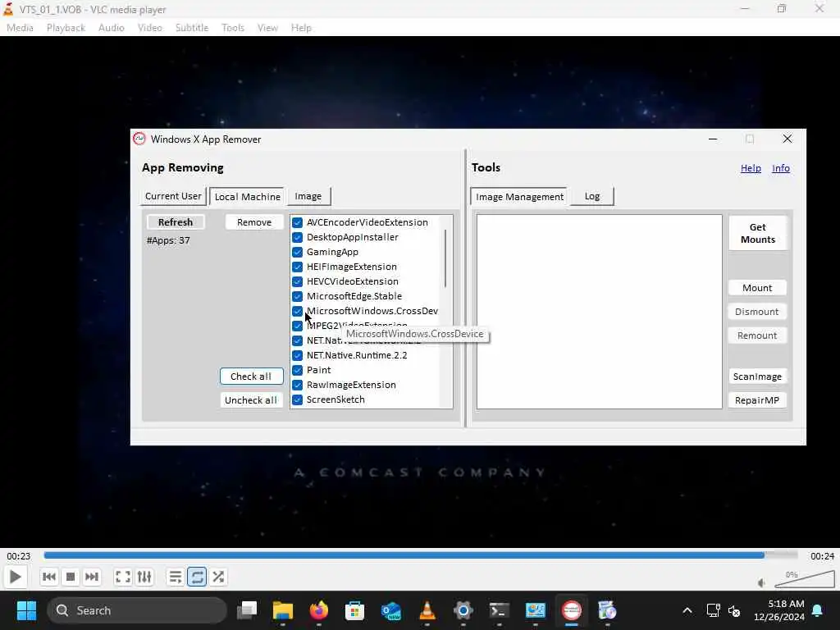Open Microsoft Store from taskbar

tap(354, 610)
